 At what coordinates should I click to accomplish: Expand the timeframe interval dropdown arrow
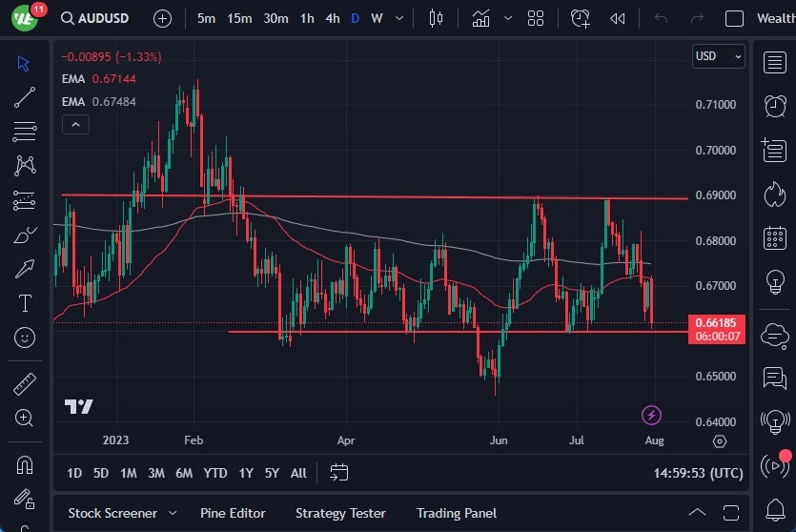click(398, 18)
